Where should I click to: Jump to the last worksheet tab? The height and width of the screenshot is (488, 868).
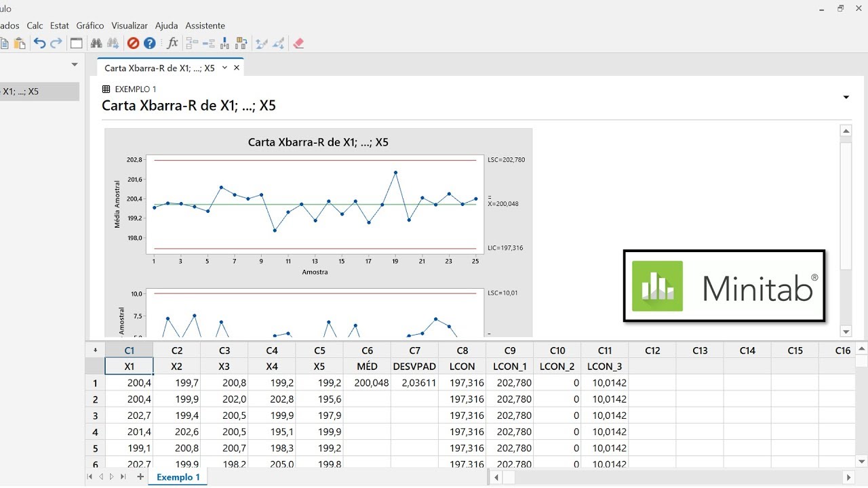click(123, 476)
